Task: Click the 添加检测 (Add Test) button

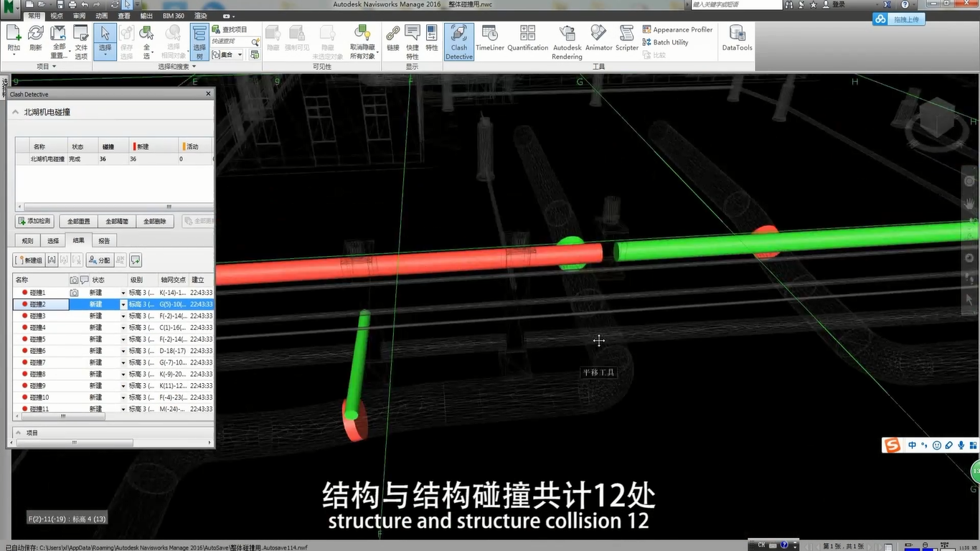Action: click(x=34, y=221)
